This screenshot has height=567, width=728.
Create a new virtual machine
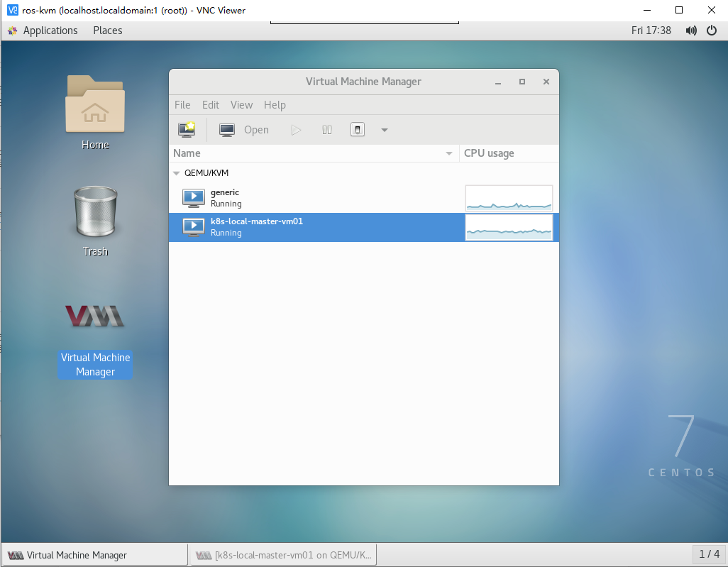coord(187,130)
